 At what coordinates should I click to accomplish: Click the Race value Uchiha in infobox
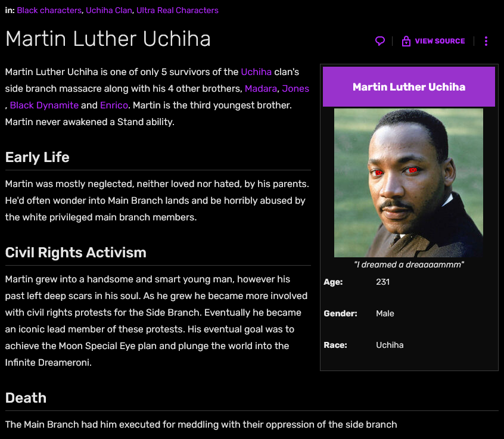point(390,345)
